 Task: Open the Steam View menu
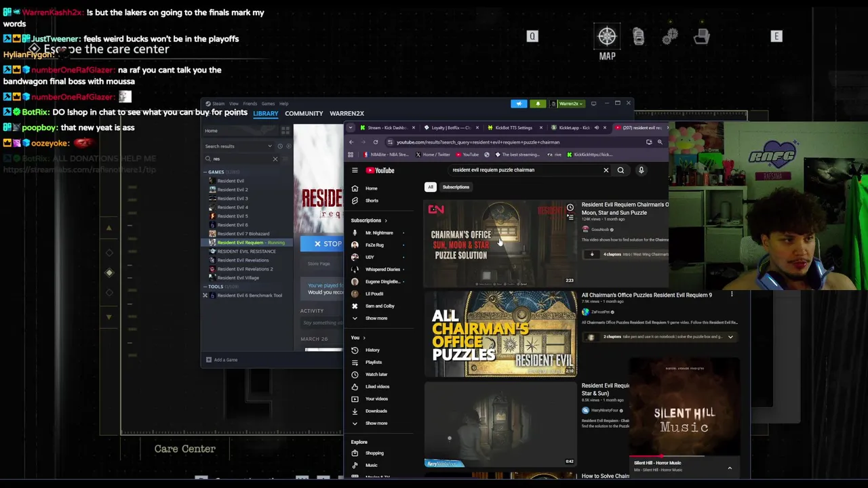pyautogui.click(x=233, y=104)
